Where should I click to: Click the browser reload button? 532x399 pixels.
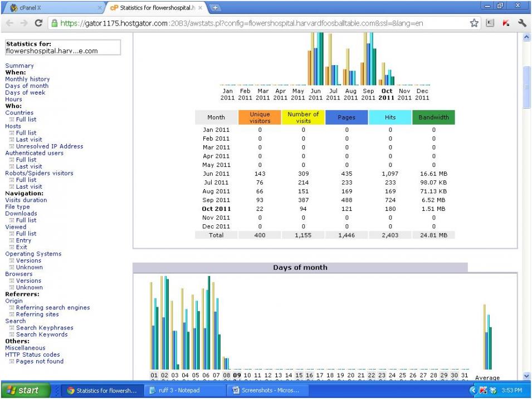[38, 23]
